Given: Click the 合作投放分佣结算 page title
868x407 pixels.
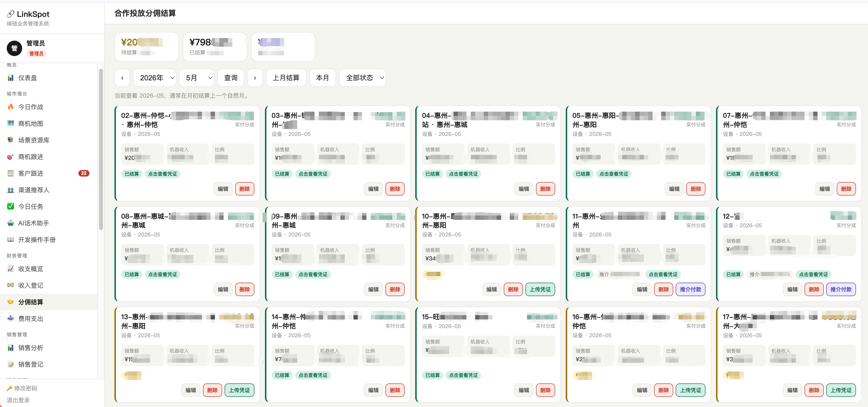Looking at the screenshot, I should (145, 13).
